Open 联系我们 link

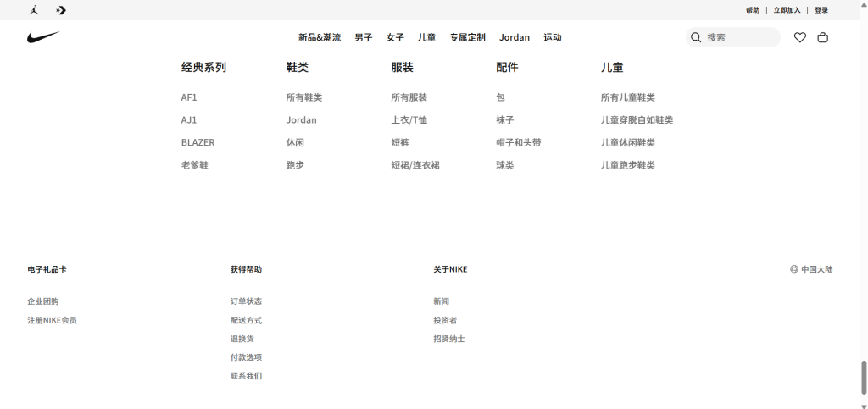246,376
